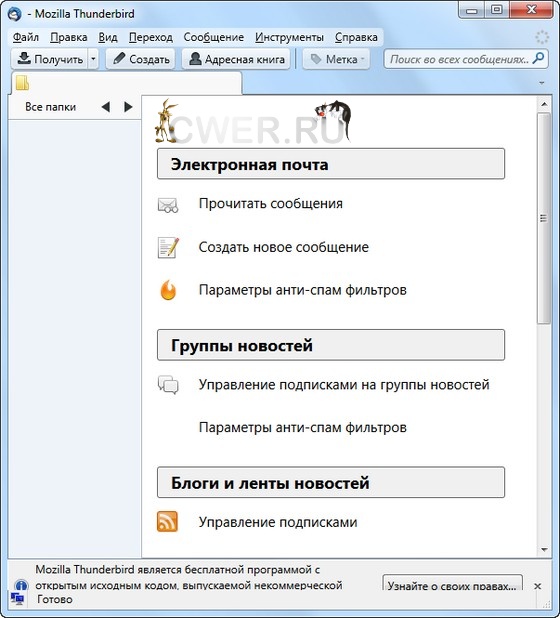Click the Готово status text

point(55,599)
